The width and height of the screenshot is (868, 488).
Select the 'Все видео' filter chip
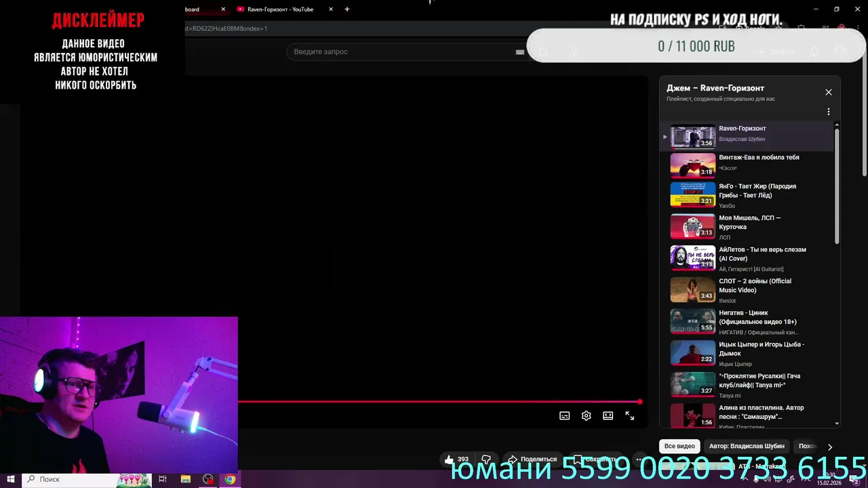679,447
